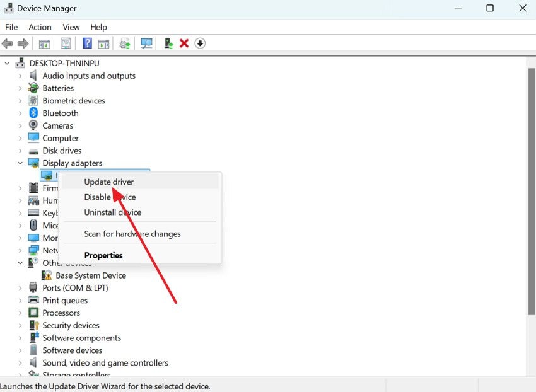Click the Scan for hardware changes monitor icon
The height and width of the screenshot is (392, 536).
click(x=147, y=43)
